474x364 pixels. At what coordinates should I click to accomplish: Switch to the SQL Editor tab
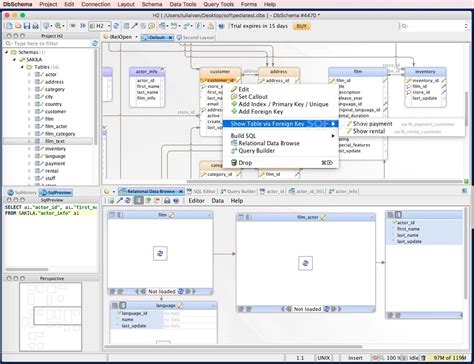pyautogui.click(x=201, y=191)
